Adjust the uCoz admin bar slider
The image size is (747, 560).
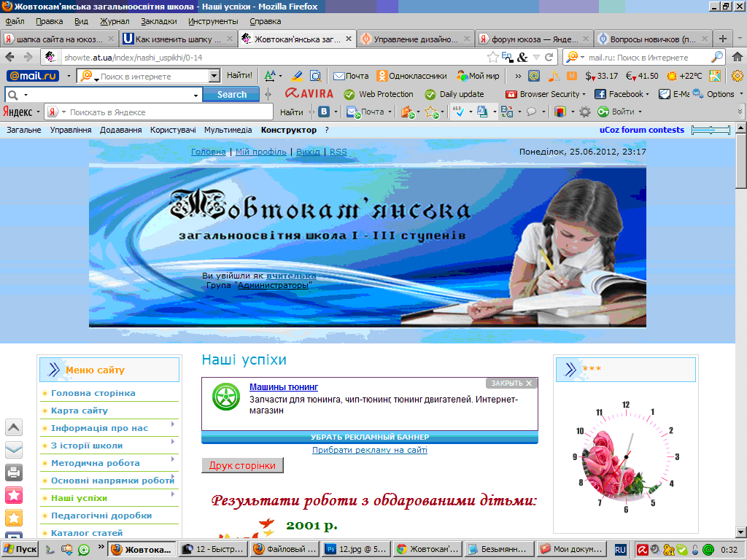[x=711, y=130]
